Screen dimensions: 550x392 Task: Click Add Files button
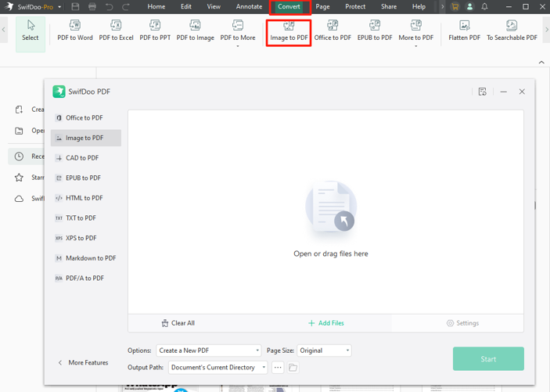326,323
